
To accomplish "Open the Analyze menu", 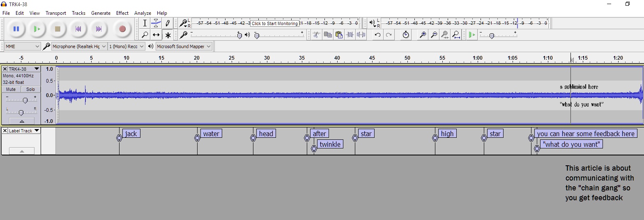I will [x=143, y=13].
